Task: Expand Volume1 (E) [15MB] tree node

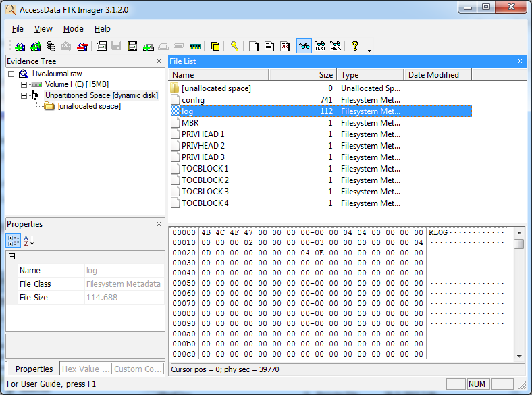Action: (24, 84)
